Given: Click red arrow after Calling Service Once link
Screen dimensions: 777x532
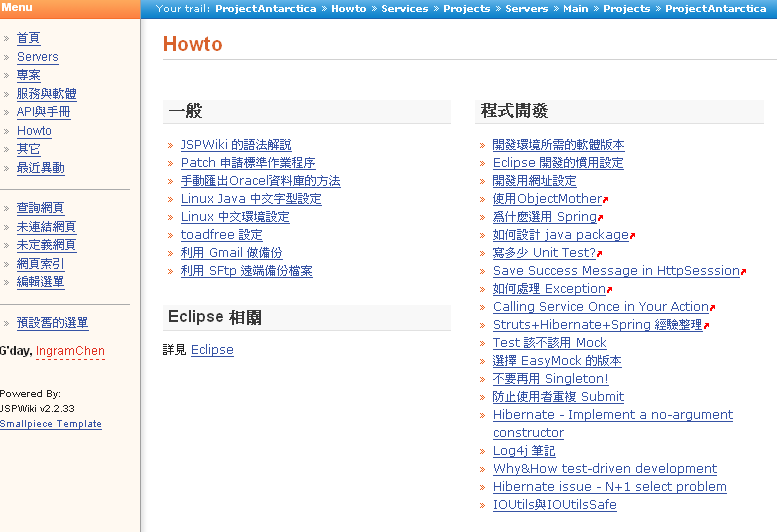Looking at the screenshot, I should pos(712,308).
